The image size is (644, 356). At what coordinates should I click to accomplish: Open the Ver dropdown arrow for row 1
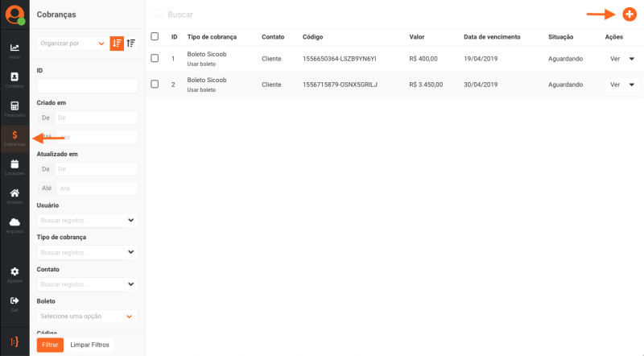[x=631, y=59]
